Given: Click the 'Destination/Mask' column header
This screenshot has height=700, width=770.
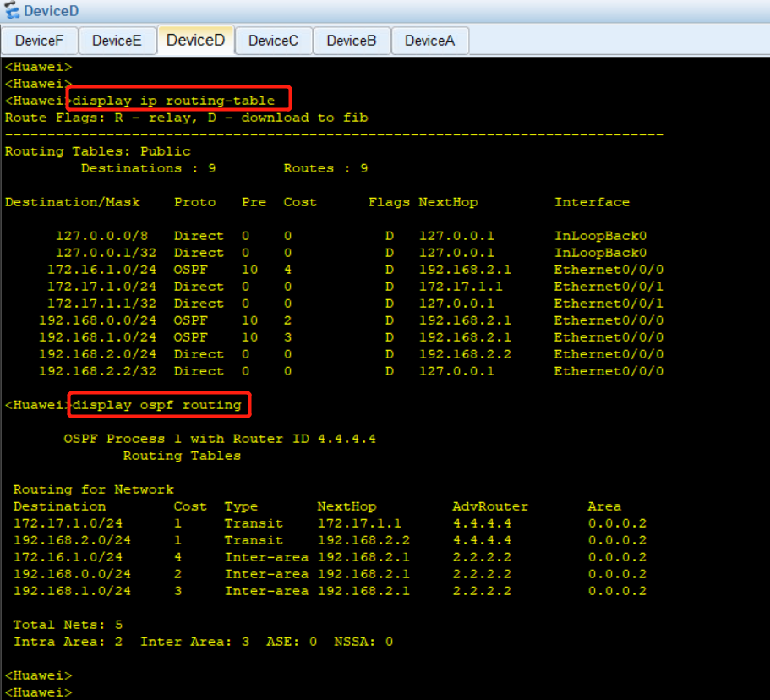Looking at the screenshot, I should point(72,202).
